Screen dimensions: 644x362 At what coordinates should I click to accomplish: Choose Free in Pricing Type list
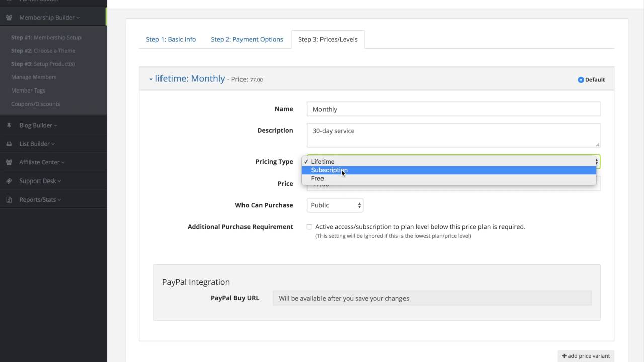point(449,178)
